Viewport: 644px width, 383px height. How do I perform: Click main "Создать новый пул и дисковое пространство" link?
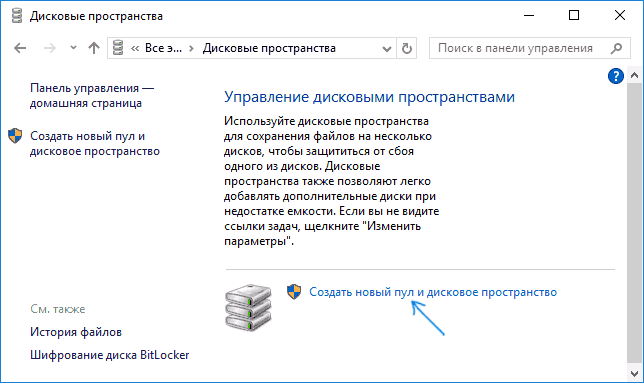[433, 292]
